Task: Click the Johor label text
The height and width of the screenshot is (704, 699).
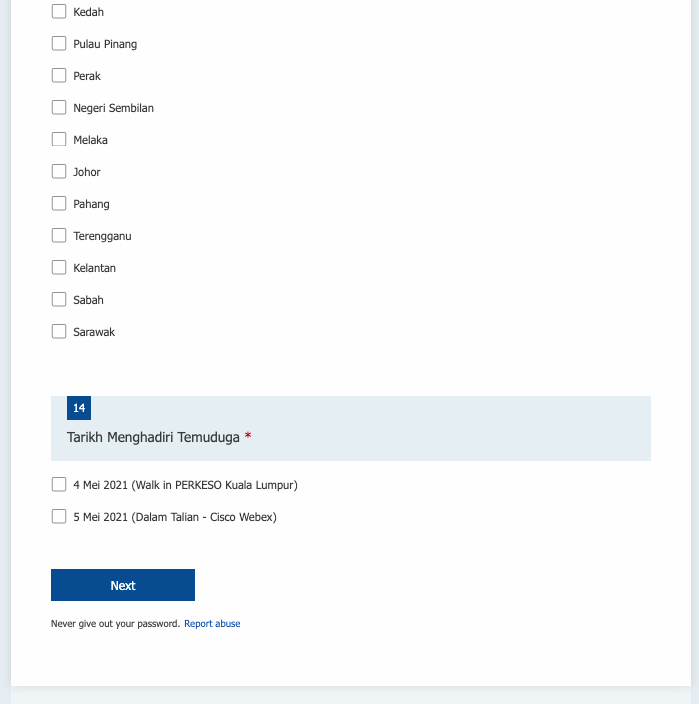Action: tap(87, 172)
